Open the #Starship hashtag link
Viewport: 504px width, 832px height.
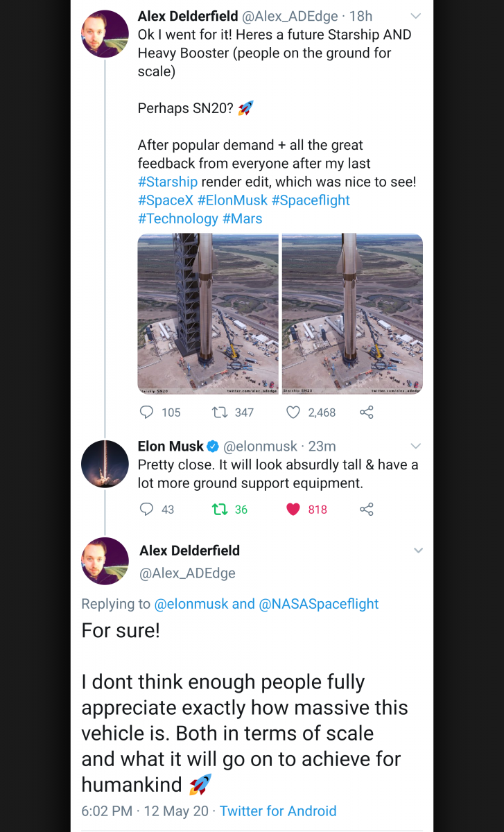[168, 182]
